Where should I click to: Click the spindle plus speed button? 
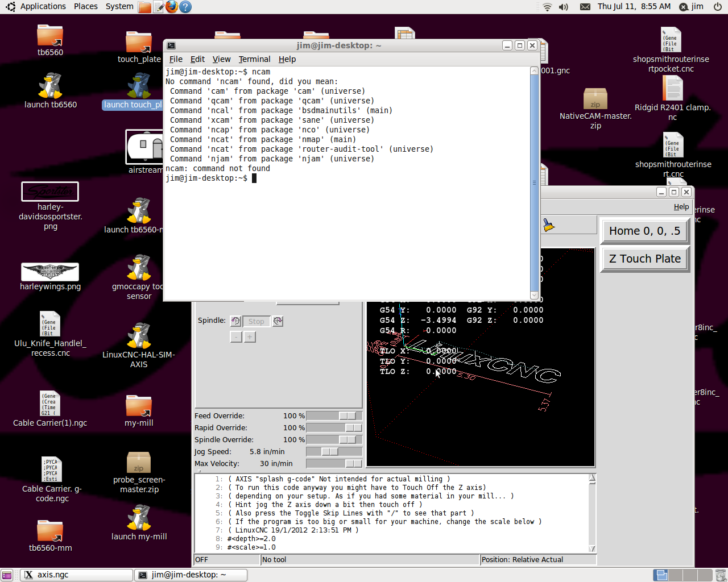pos(250,337)
